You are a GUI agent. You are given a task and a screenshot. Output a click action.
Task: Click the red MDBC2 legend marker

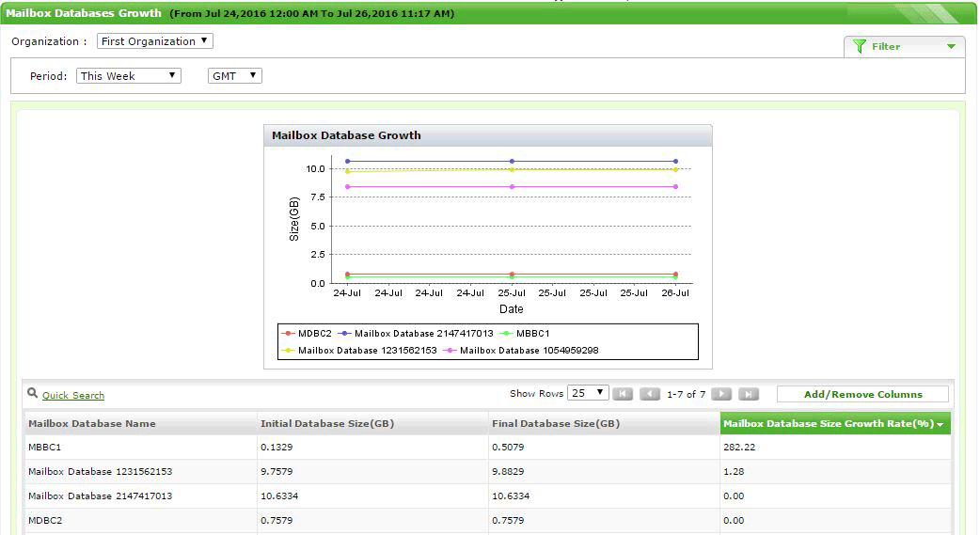(289, 333)
